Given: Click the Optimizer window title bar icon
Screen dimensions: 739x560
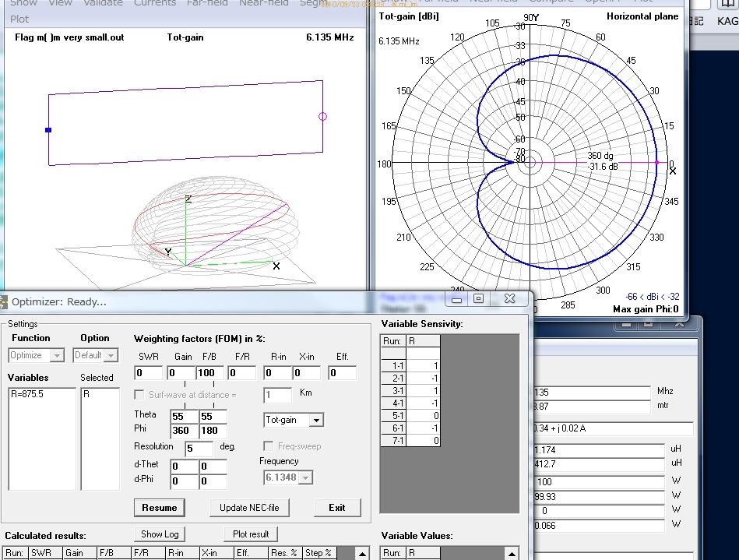Looking at the screenshot, I should (x=3, y=301).
